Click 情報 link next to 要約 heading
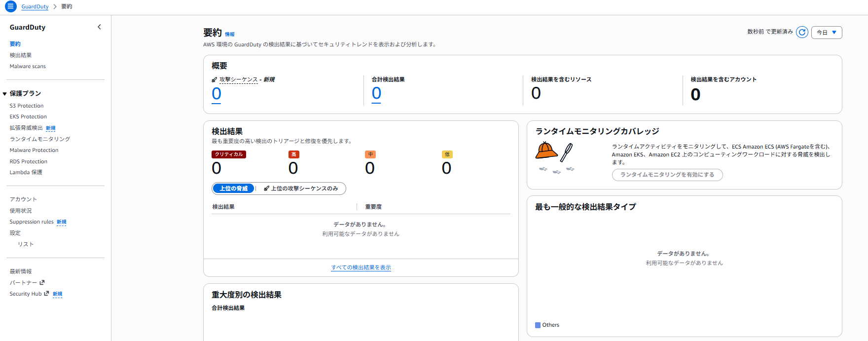The height and width of the screenshot is (341, 868). (x=230, y=34)
